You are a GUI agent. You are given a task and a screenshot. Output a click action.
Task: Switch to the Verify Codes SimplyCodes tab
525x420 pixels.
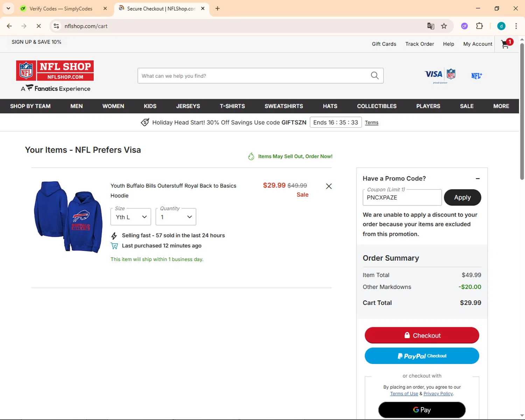(x=61, y=8)
